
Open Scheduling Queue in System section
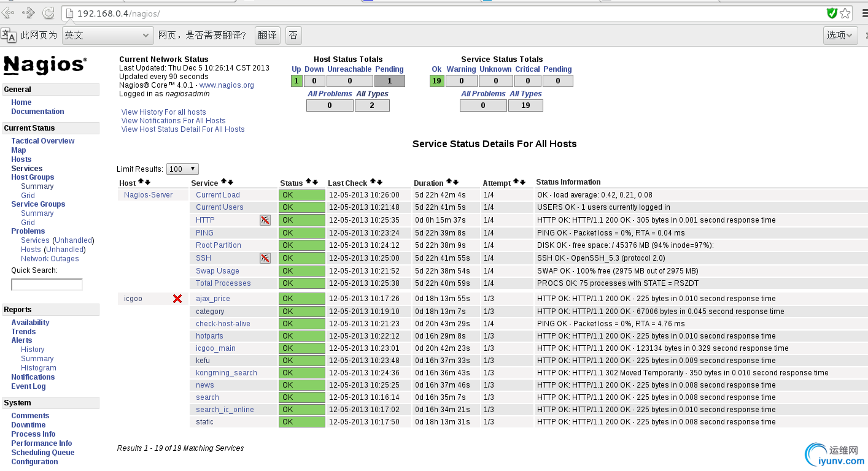pyautogui.click(x=43, y=453)
